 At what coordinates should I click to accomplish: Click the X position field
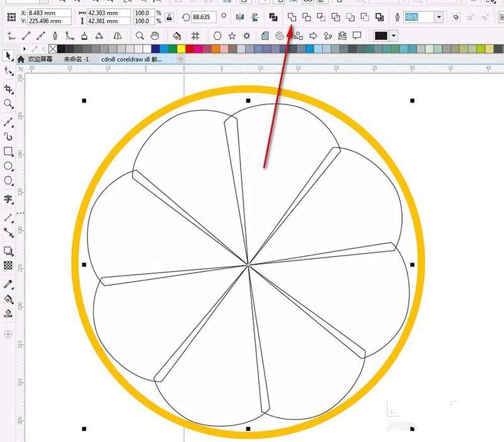[x=50, y=13]
